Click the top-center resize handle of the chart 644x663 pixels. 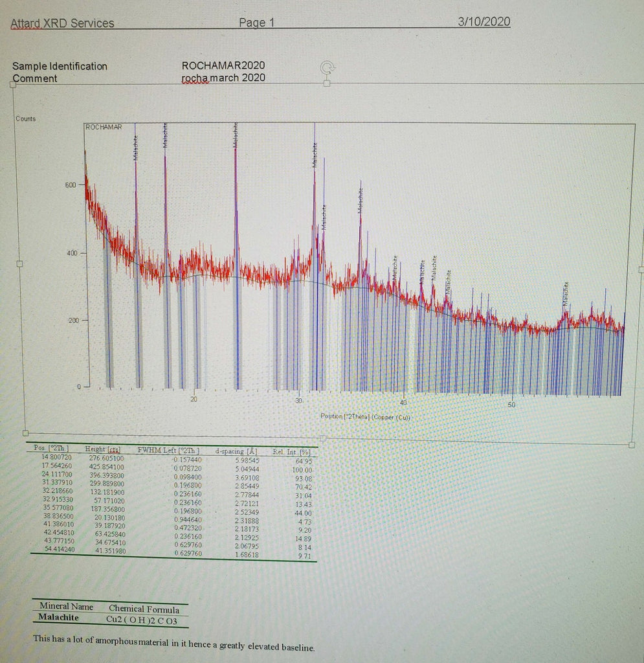click(x=327, y=83)
